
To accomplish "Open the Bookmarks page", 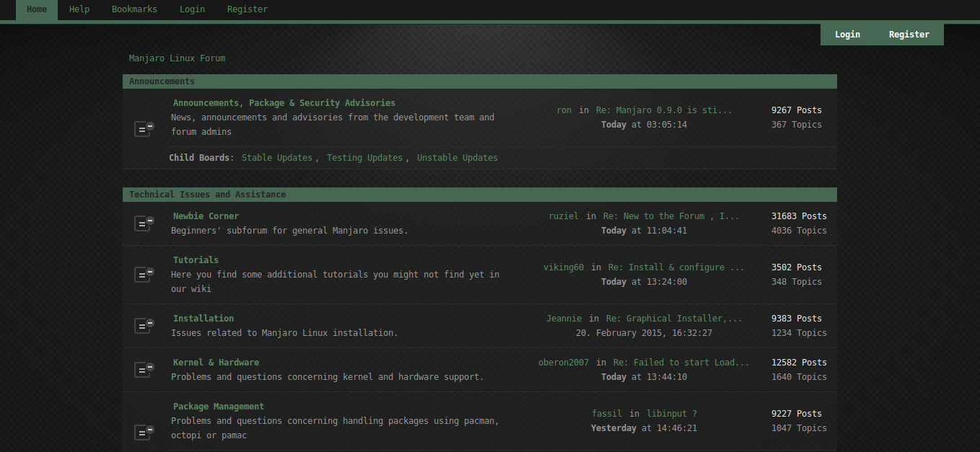I will 134,9.
